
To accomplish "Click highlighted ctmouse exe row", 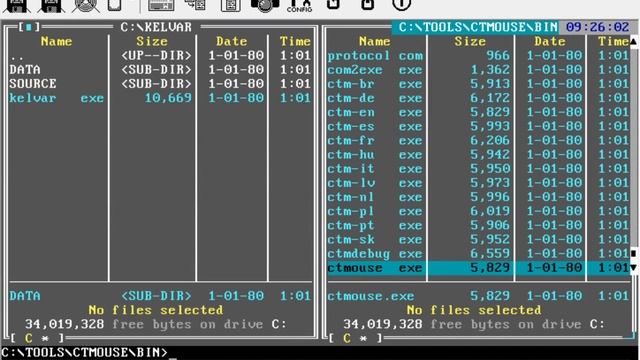I will tap(478, 268).
